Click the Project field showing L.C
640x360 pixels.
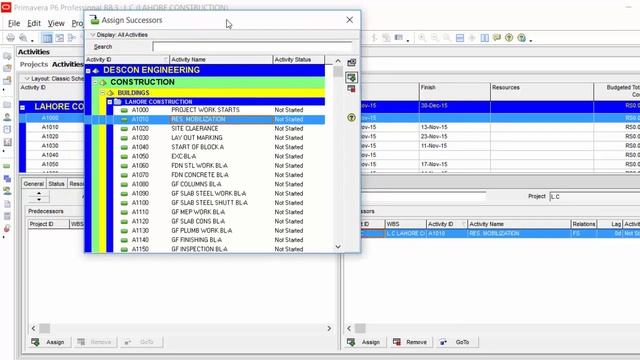point(594,196)
